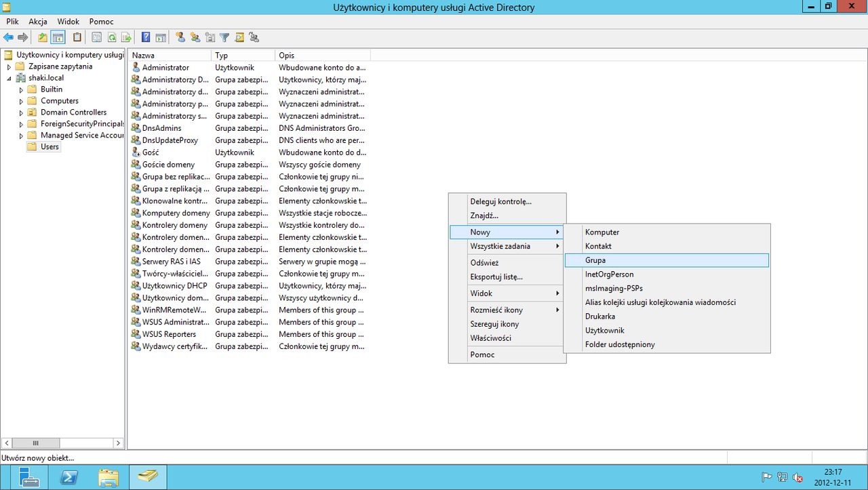
Task: Expand the Builtin container arrow
Action: [21, 89]
